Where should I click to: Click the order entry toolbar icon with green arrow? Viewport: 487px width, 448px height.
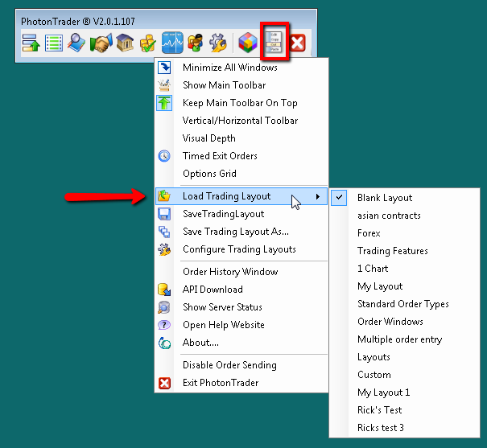tap(31, 43)
